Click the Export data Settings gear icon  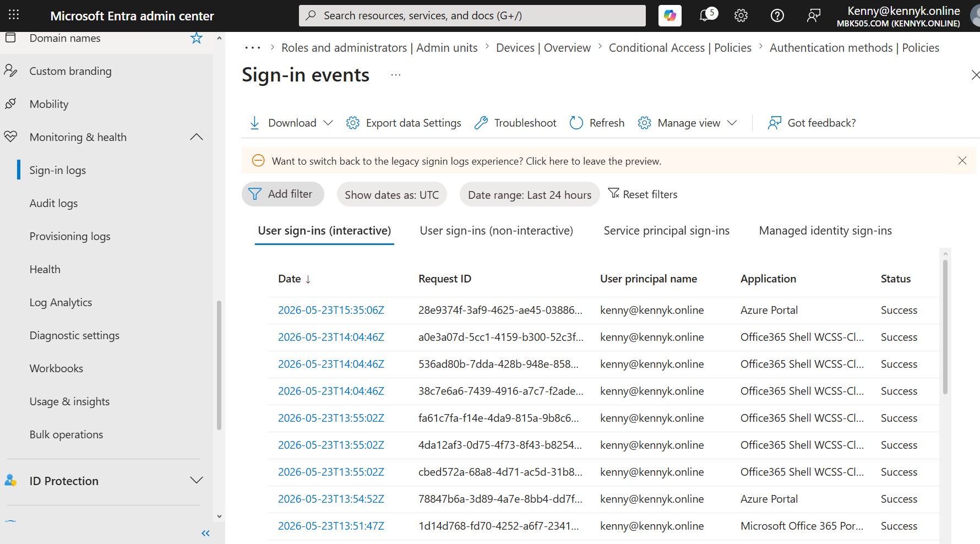(x=353, y=123)
